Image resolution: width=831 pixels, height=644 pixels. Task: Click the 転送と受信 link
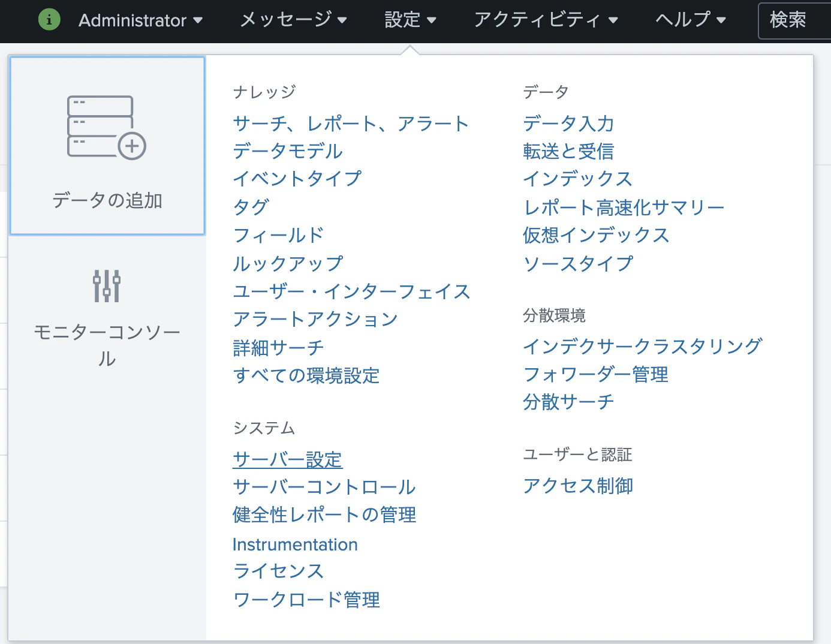pos(568,151)
